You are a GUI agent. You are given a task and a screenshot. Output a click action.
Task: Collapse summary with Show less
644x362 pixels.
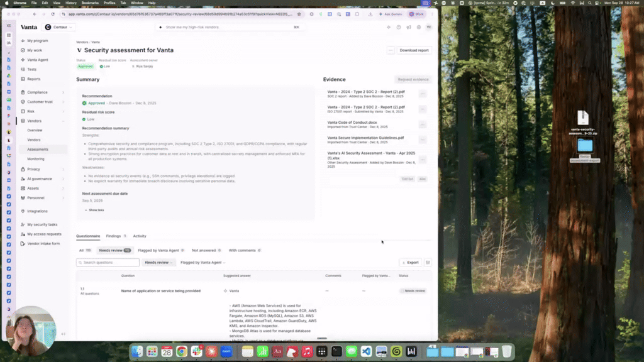coord(94,210)
